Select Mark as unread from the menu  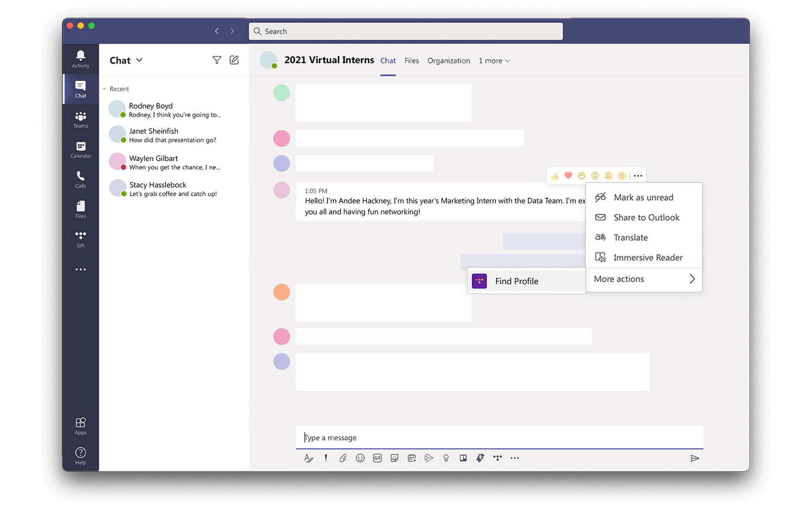coord(644,197)
